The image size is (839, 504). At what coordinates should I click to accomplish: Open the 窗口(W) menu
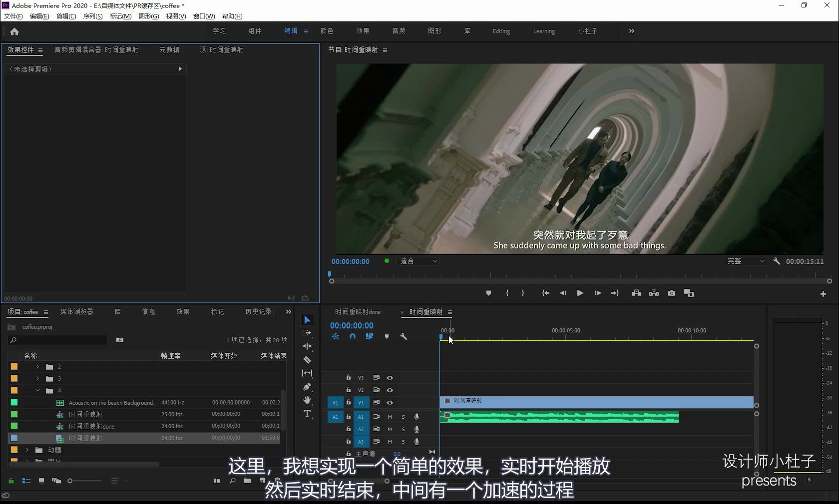tap(204, 16)
